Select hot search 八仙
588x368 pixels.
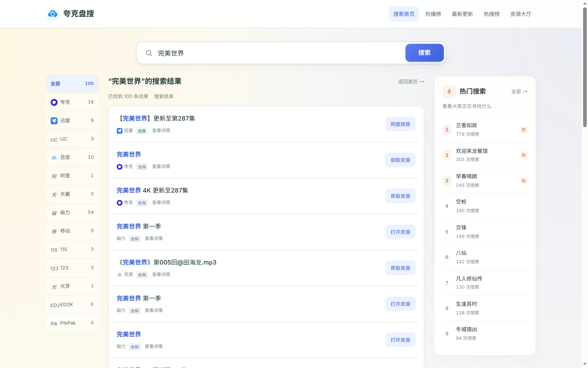[x=485, y=257]
